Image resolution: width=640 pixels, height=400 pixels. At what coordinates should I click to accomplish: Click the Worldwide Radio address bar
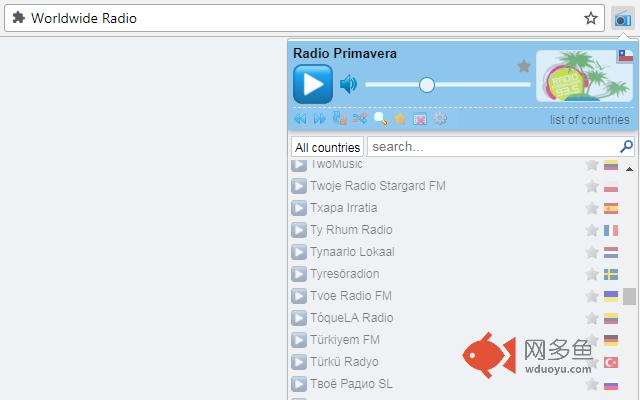click(x=304, y=18)
